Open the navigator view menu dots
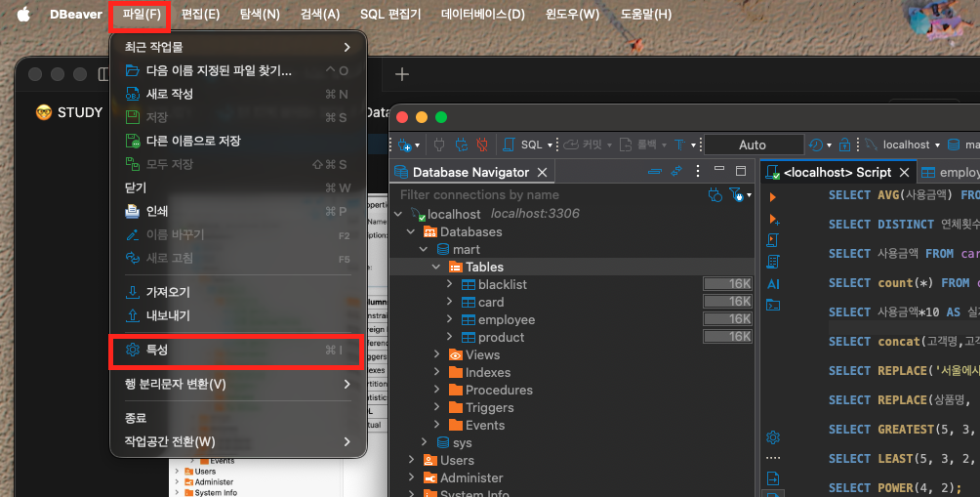The width and height of the screenshot is (980, 497). [698, 171]
